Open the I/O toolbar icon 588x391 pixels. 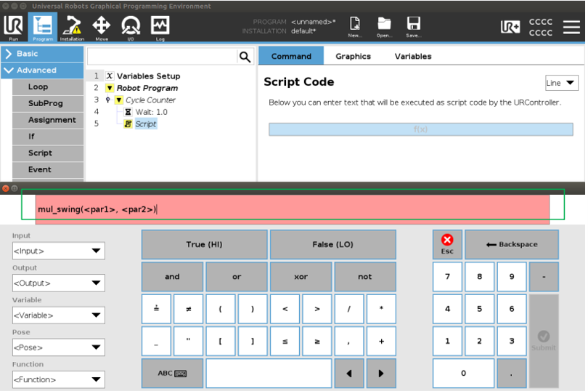tap(131, 27)
